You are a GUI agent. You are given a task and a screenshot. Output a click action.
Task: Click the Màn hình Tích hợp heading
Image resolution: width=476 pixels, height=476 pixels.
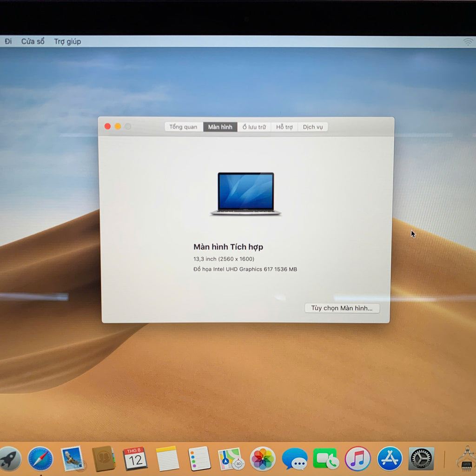[228, 247]
